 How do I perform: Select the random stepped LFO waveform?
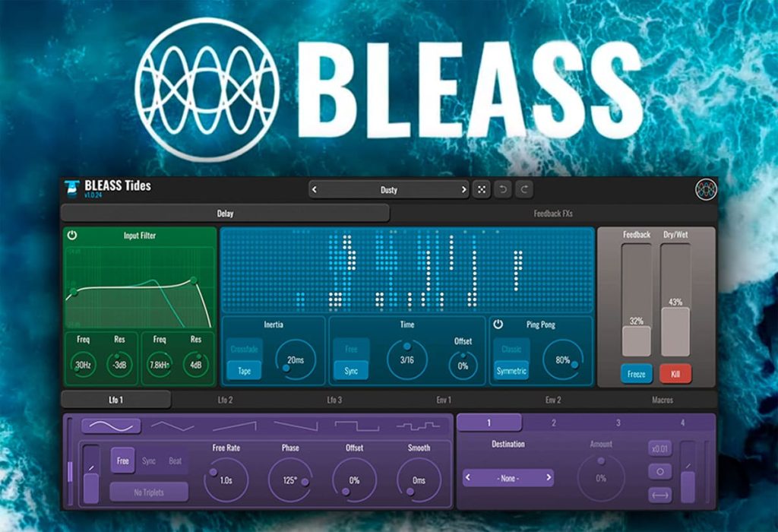coord(418,426)
